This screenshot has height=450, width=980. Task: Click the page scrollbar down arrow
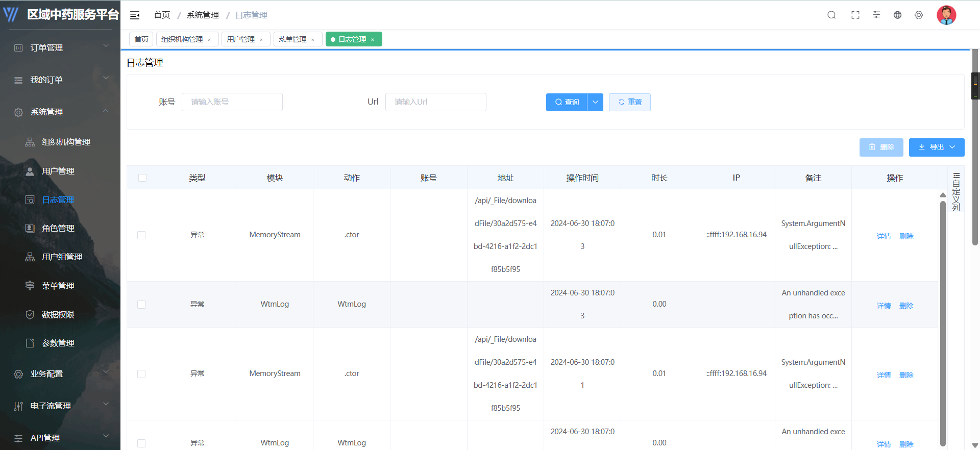coord(975,445)
